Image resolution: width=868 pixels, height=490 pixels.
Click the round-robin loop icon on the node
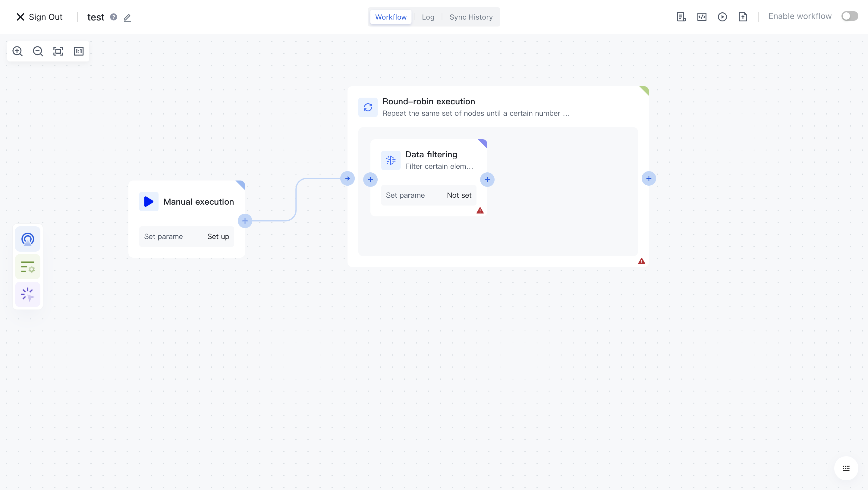pyautogui.click(x=368, y=107)
